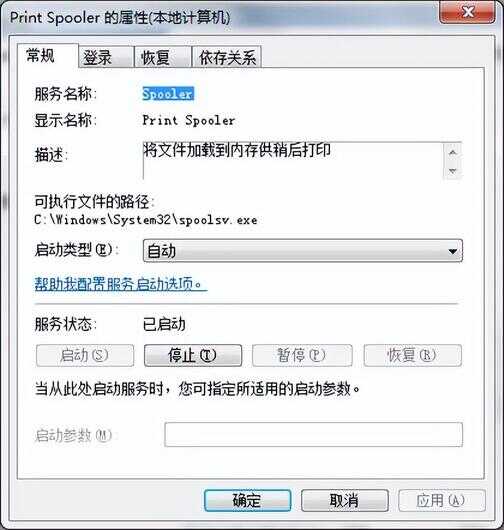Image resolution: width=504 pixels, height=530 pixels.
Task: Click the 启动(S) button
Action: pyautogui.click(x=85, y=355)
